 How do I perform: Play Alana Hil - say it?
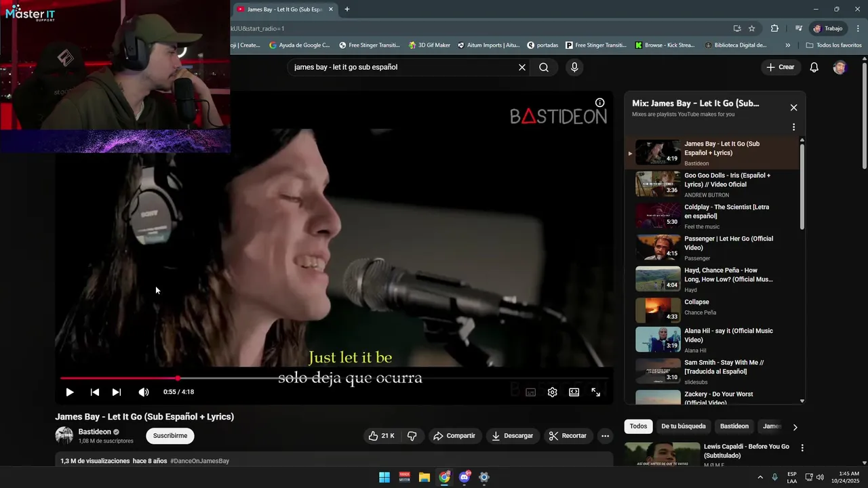coord(712,340)
